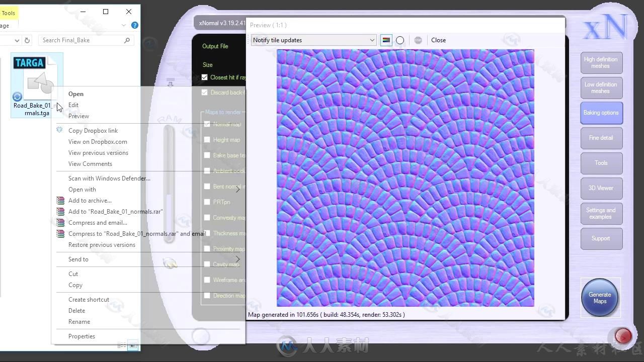This screenshot has height=362, width=644.
Task: Open the xNormal Tools section
Action: click(601, 163)
